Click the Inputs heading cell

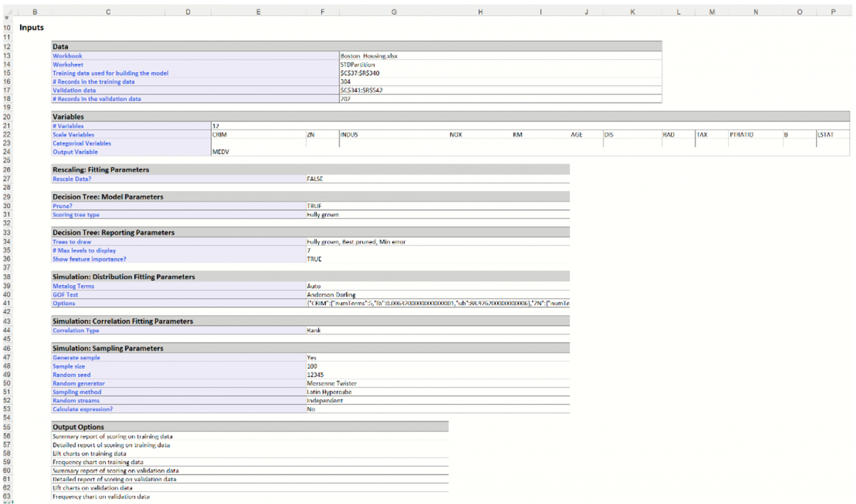click(x=31, y=28)
